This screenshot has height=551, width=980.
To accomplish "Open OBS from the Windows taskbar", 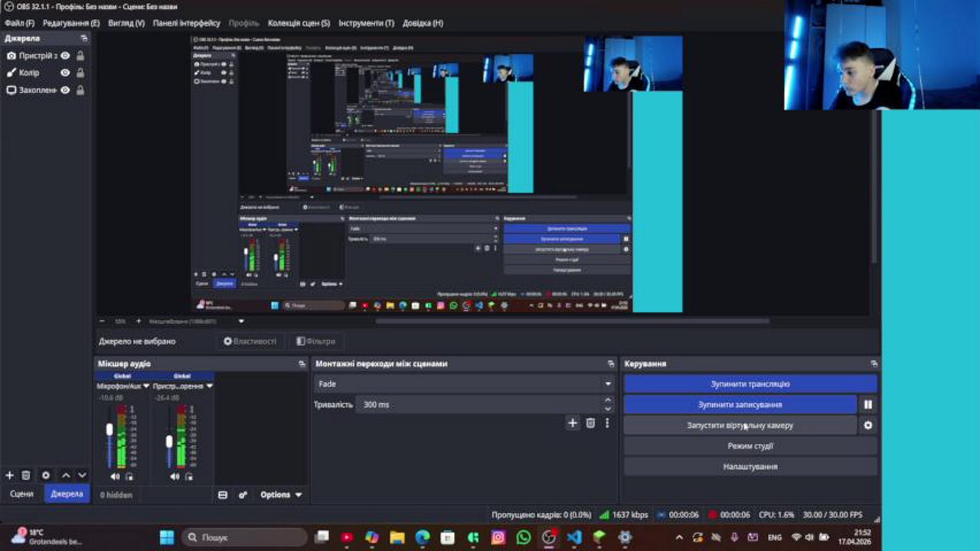I will click(x=548, y=538).
